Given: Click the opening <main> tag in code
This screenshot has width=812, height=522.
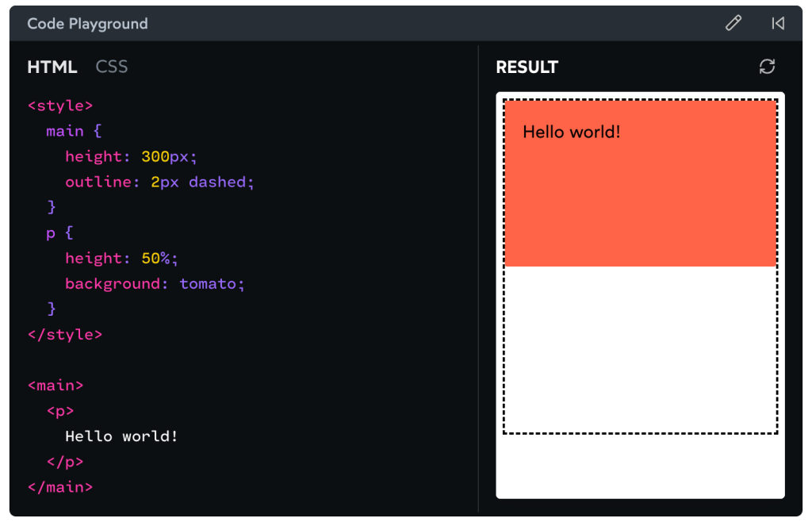Looking at the screenshot, I should 56,385.
